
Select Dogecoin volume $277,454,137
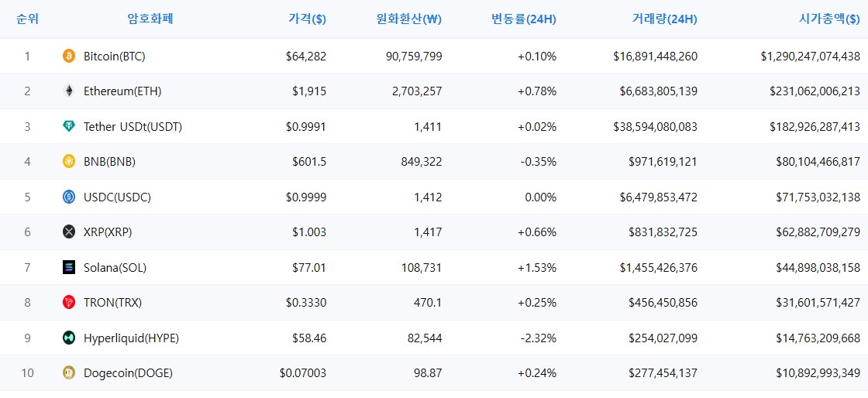pos(663,374)
